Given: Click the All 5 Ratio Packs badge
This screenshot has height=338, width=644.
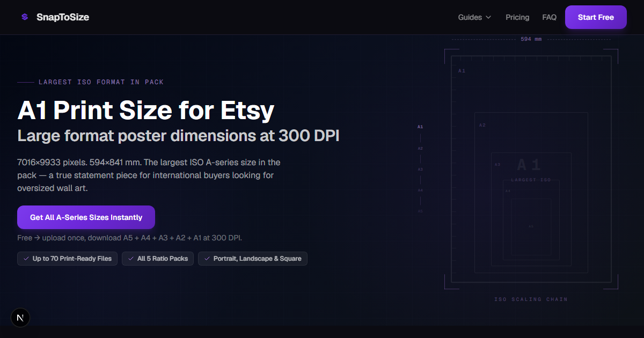Looking at the screenshot, I should click(158, 259).
